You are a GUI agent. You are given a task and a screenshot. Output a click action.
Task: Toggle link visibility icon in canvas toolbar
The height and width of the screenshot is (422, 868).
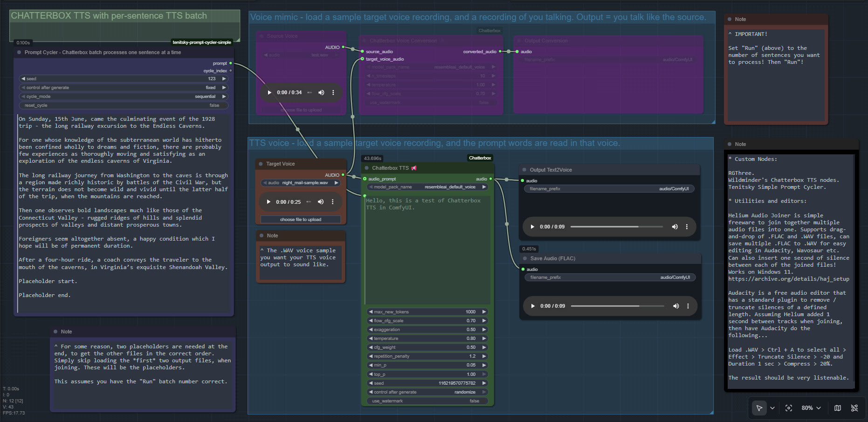854,408
